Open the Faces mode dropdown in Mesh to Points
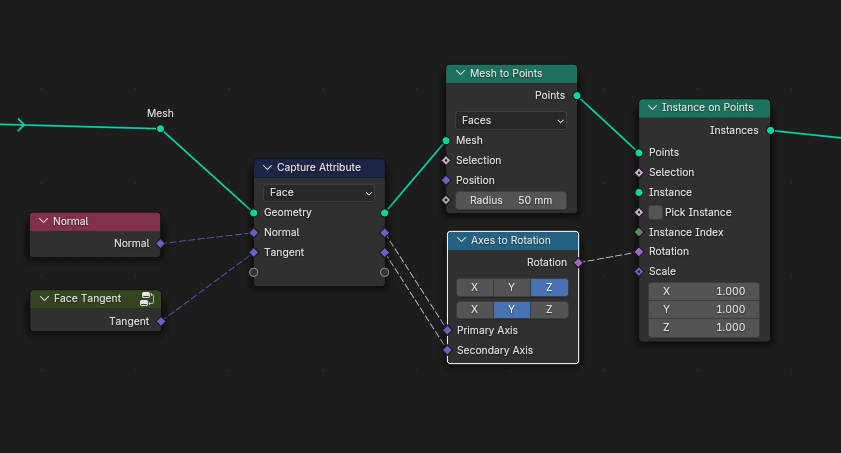The width and height of the screenshot is (841, 453). (511, 121)
